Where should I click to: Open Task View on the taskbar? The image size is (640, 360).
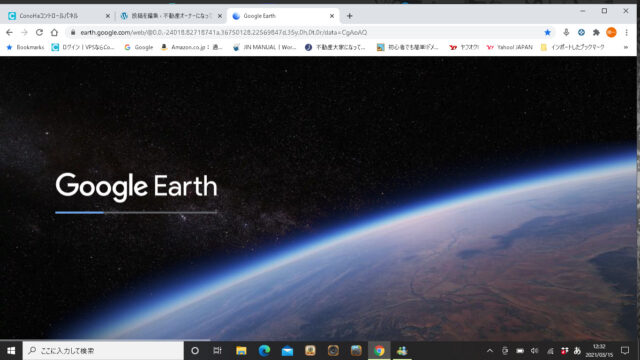217,351
